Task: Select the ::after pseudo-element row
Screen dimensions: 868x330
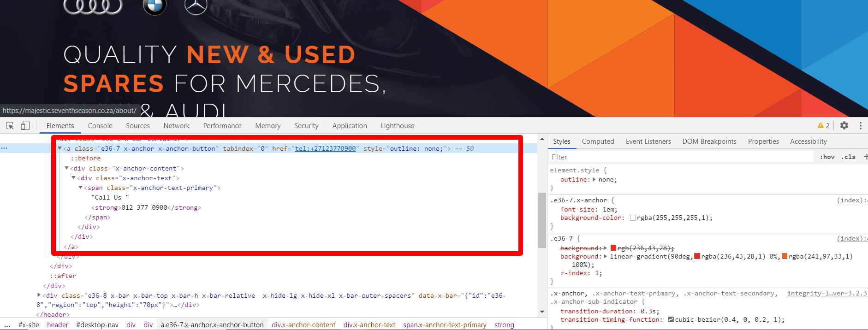Action: (63, 276)
